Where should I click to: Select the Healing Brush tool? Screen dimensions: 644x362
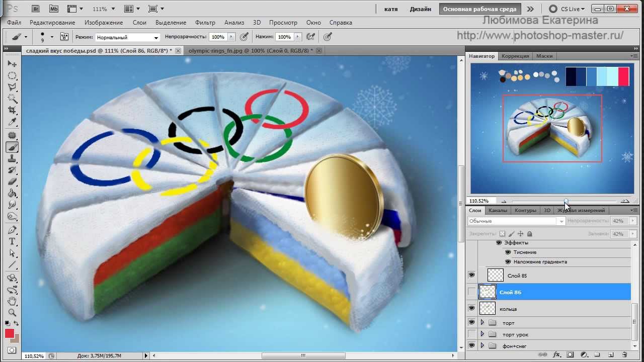(x=12, y=136)
